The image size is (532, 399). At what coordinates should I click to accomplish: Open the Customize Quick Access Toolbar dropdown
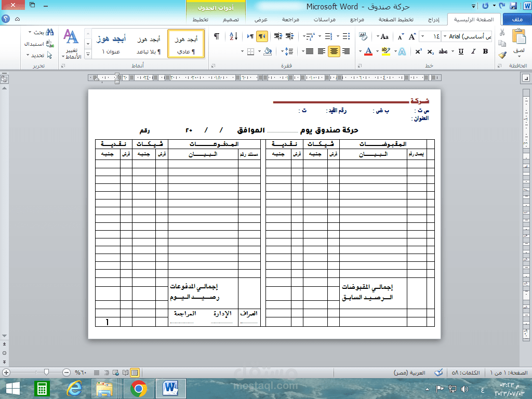pyautogui.click(x=474, y=6)
